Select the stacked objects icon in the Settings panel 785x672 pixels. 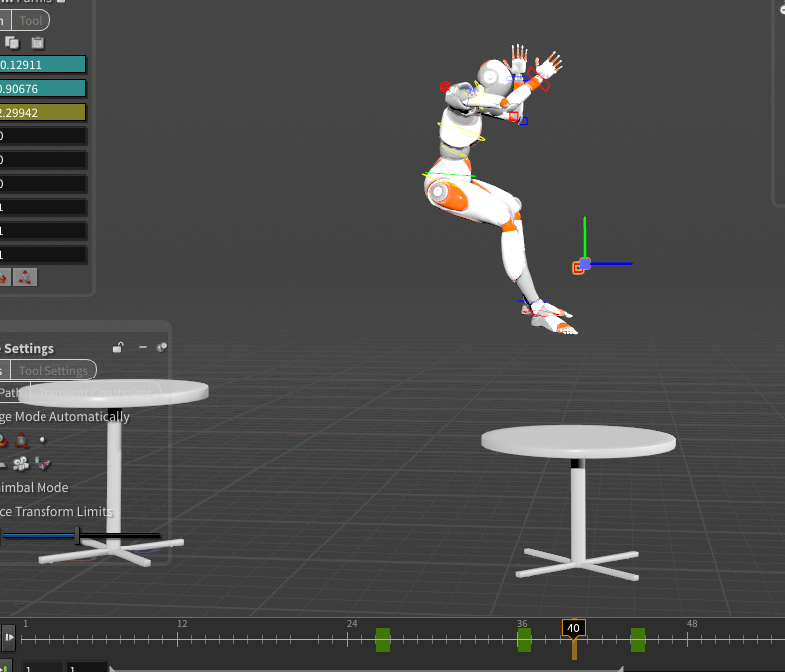(21, 463)
